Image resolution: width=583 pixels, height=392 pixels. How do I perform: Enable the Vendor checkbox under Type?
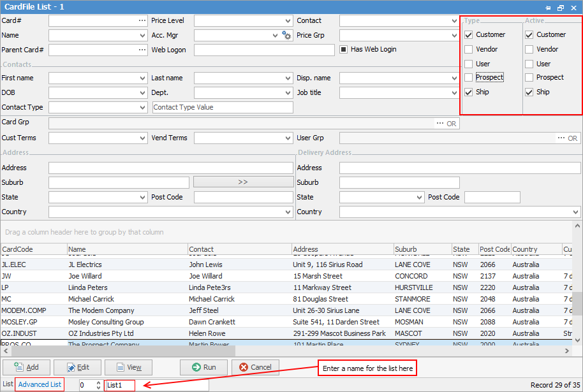[469, 49]
